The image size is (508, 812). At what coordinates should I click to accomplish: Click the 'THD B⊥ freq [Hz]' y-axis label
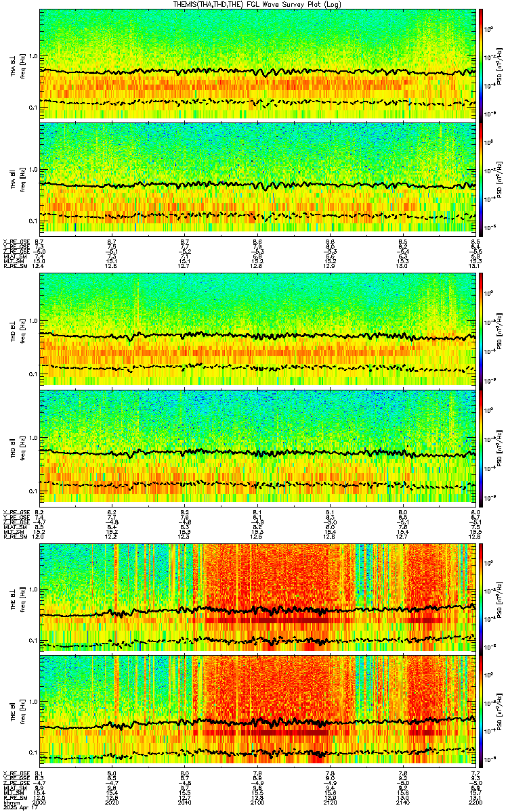pyautogui.click(x=17, y=329)
